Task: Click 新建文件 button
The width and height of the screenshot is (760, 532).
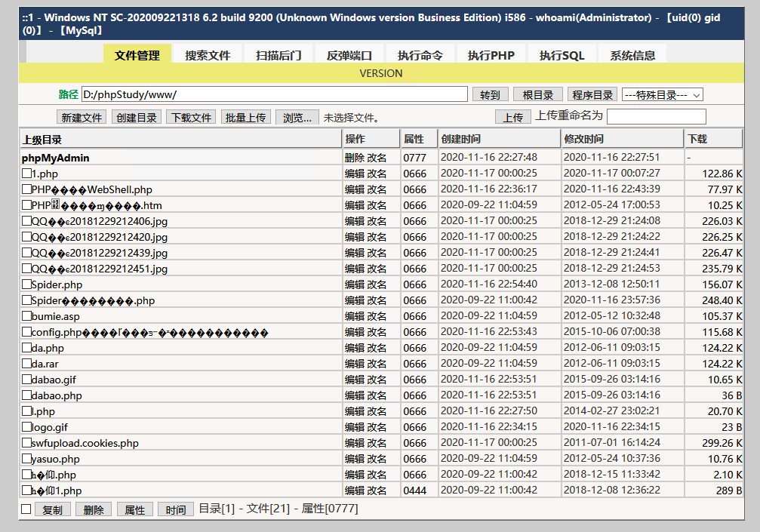Action: pyautogui.click(x=82, y=117)
